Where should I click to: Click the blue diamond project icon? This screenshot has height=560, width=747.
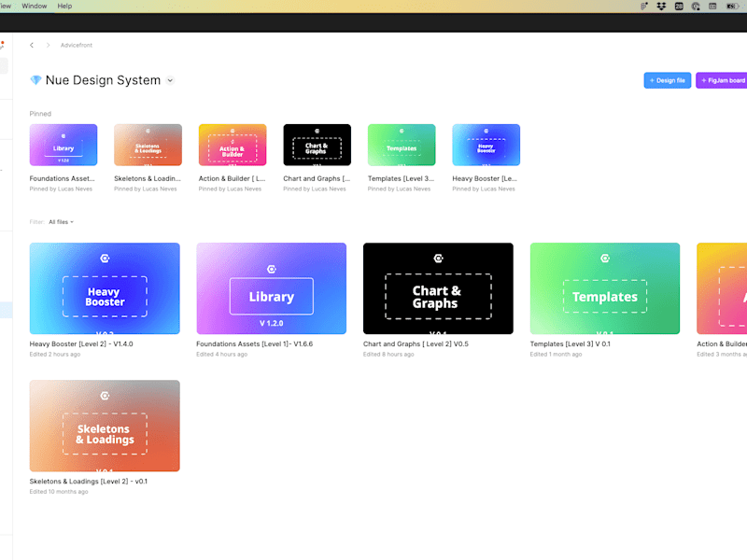(35, 80)
